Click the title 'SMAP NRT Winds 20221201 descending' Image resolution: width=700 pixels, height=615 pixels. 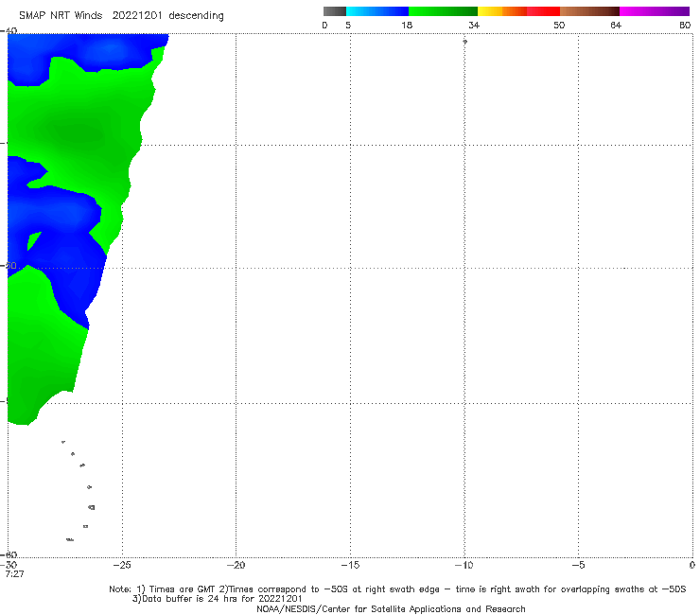click(121, 15)
